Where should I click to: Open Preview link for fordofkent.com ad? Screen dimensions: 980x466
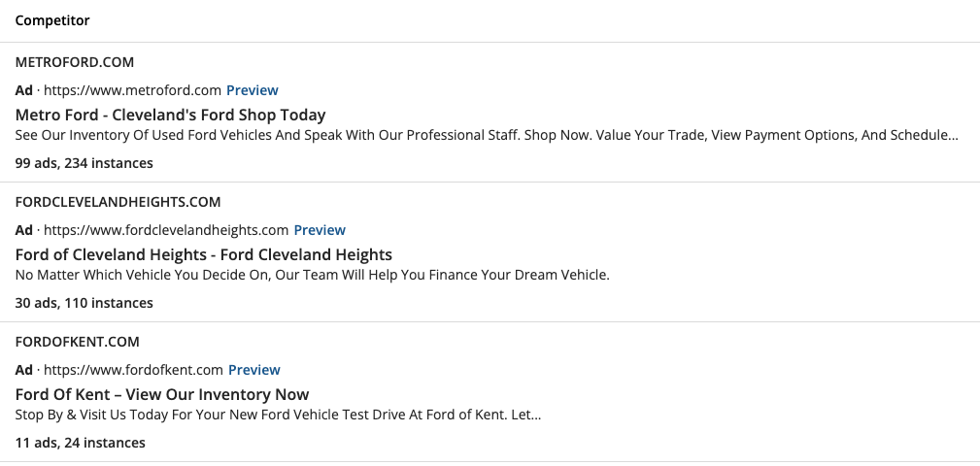pyautogui.click(x=253, y=370)
